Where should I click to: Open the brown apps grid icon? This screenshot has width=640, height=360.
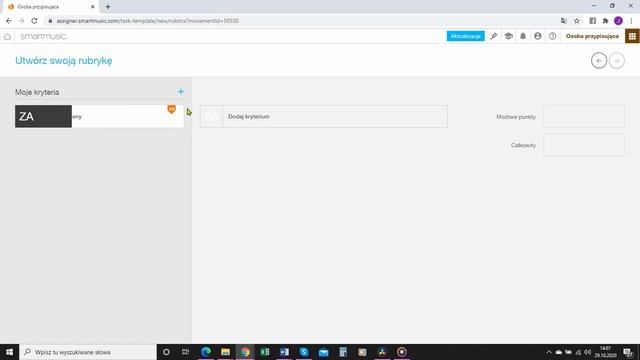coord(632,36)
